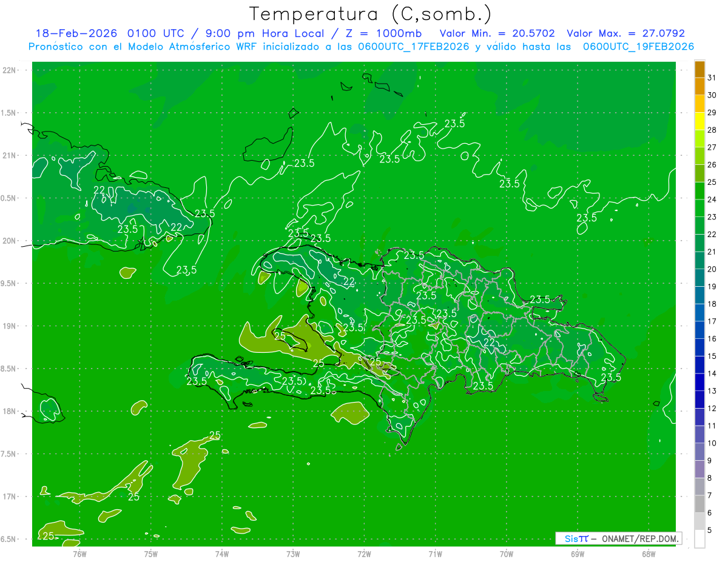Click the "21N" latitude axis label

8,155
